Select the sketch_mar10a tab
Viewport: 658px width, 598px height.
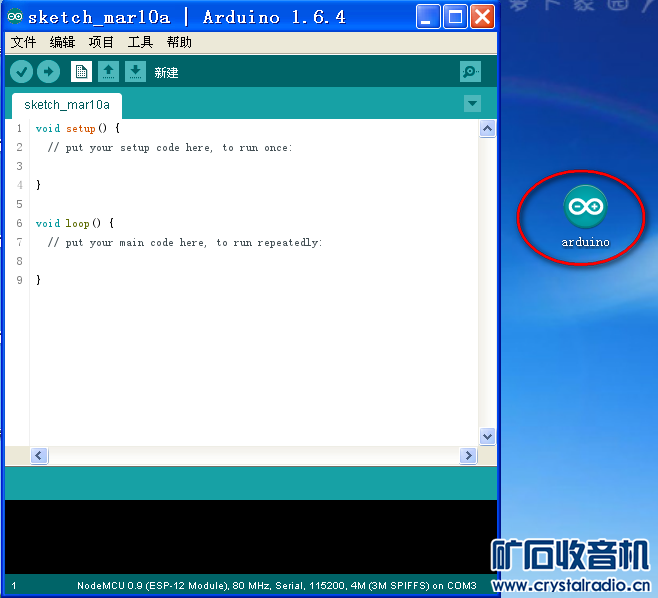point(67,105)
